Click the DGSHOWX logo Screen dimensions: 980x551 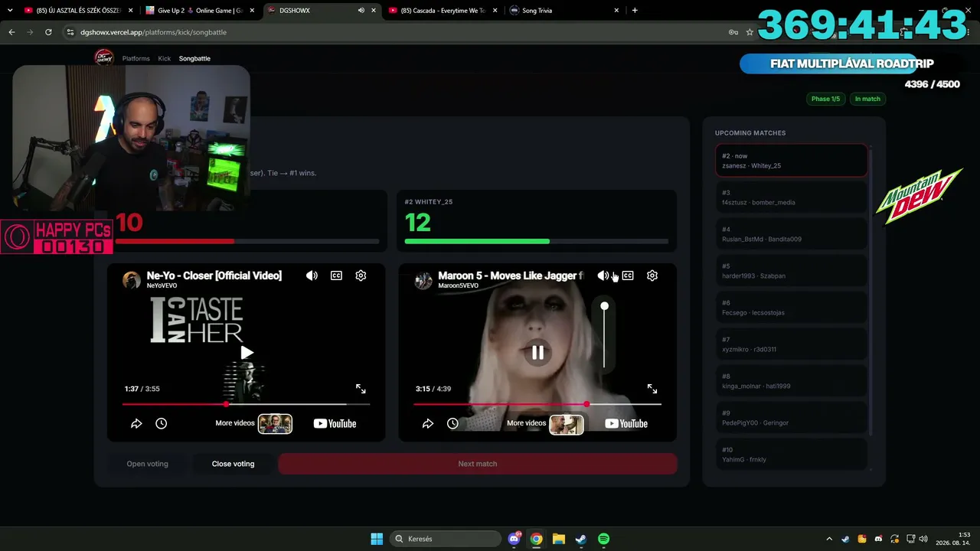pyautogui.click(x=104, y=57)
